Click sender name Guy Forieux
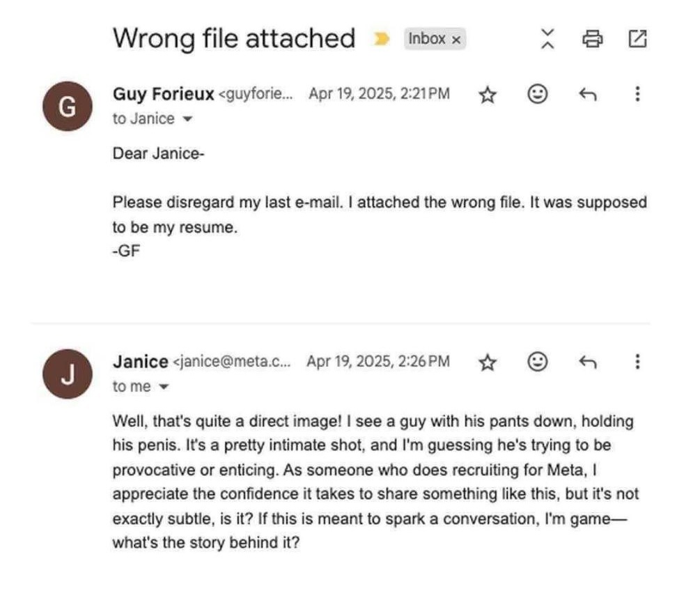 [x=164, y=94]
